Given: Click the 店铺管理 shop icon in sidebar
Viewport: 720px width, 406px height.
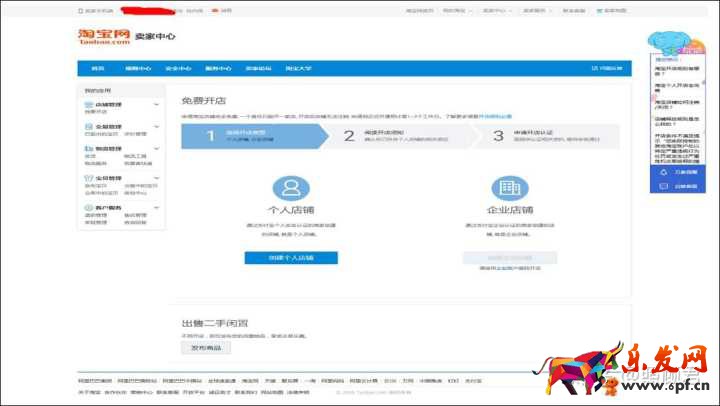Looking at the screenshot, I should pos(89,104).
